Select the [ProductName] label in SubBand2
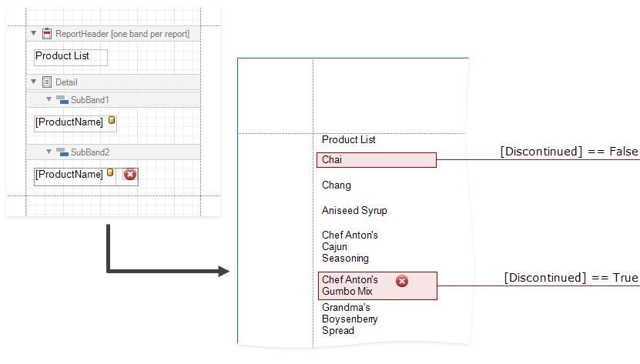640x364 pixels. (x=69, y=175)
